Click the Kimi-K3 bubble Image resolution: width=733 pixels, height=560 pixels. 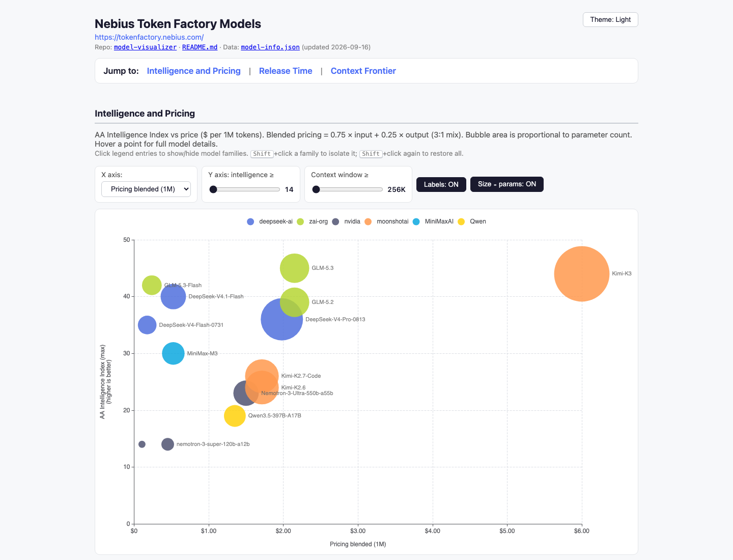(582, 274)
